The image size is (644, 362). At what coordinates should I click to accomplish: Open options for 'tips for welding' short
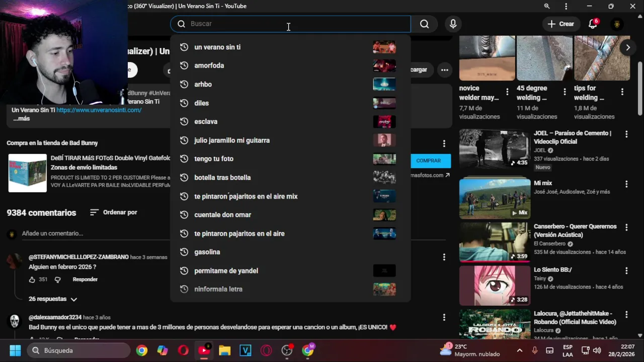[x=622, y=92]
